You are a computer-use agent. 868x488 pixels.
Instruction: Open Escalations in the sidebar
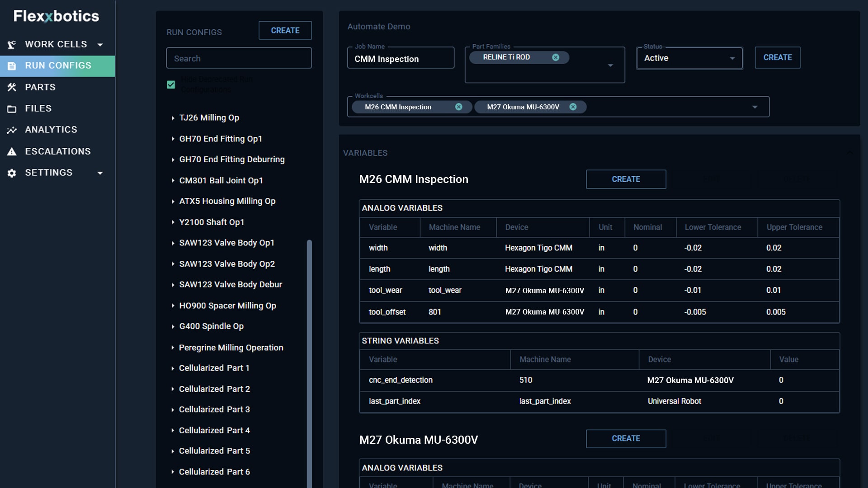(57, 151)
